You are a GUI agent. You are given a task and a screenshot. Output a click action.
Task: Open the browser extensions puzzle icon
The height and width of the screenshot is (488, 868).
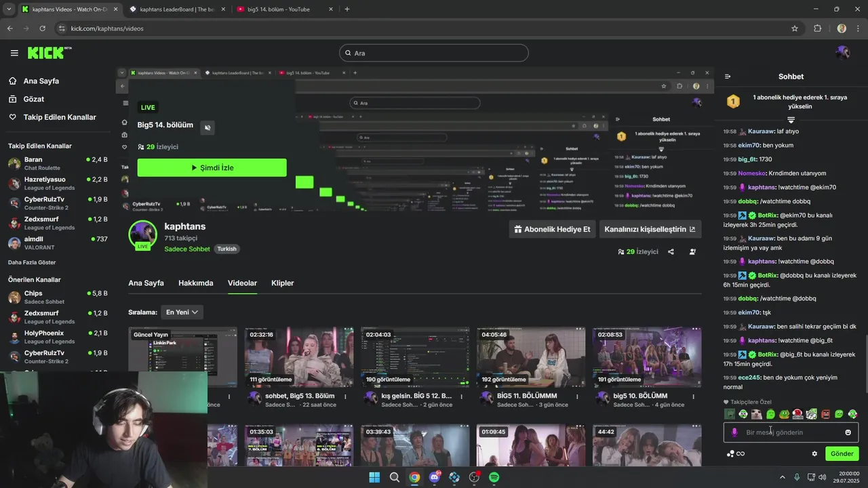[x=817, y=28]
